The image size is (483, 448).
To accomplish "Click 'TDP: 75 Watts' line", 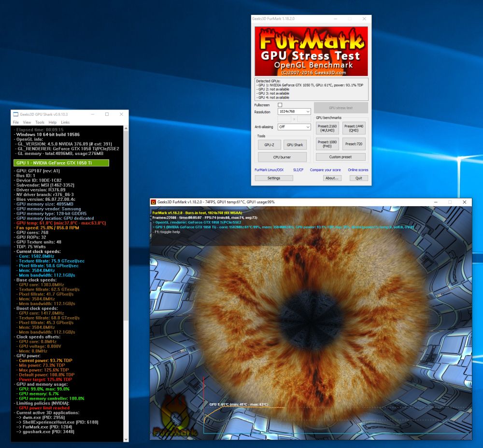I will [31, 247].
